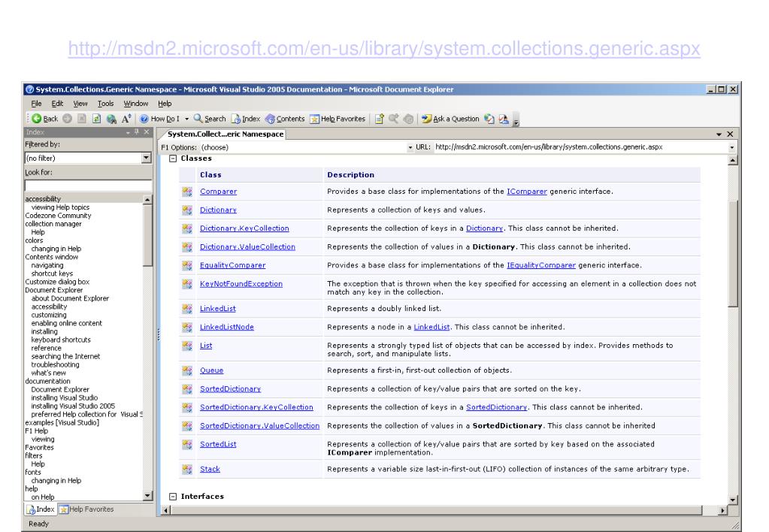Open Search from the toolbar
This screenshot has width=769, height=532.
point(210,119)
